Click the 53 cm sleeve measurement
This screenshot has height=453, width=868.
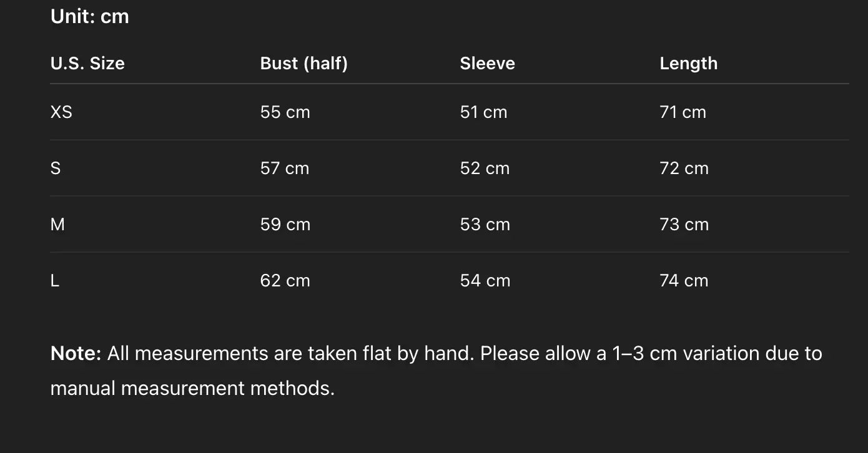(x=485, y=225)
